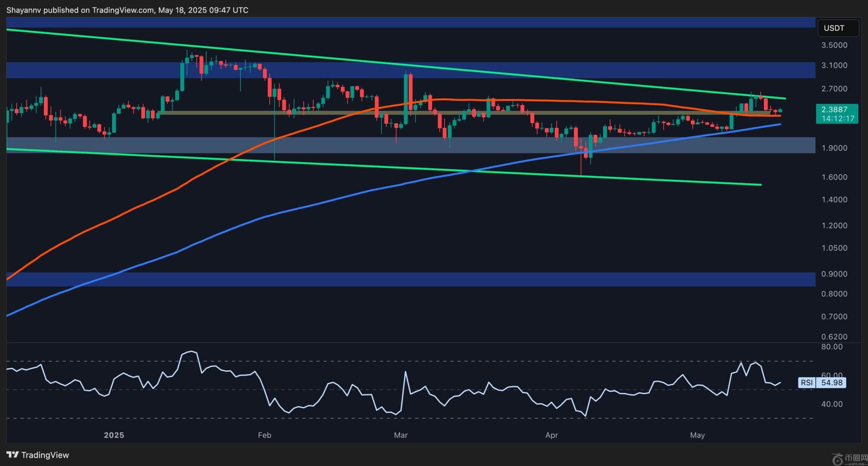The height and width of the screenshot is (466, 868).
Task: Click the 1.2000 price axis label
Action: (x=834, y=226)
